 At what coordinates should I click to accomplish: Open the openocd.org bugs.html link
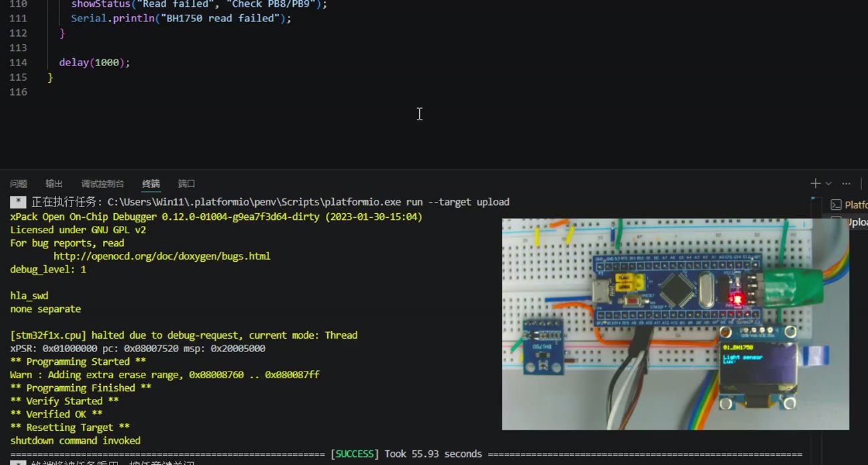(162, 256)
